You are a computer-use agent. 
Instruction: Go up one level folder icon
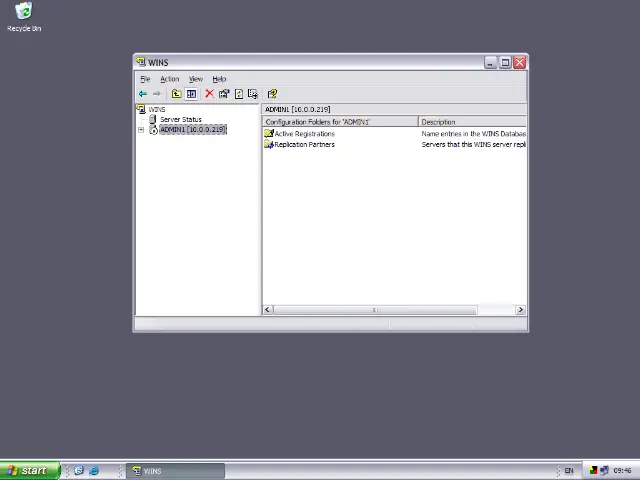tap(176, 94)
